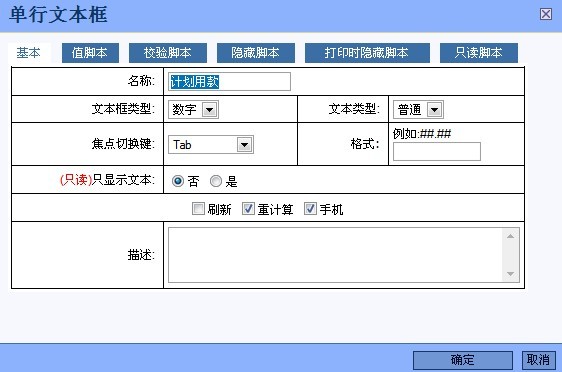Click the 描述 scrollbar down arrow
562x372 pixels.
pyautogui.click(x=510, y=274)
